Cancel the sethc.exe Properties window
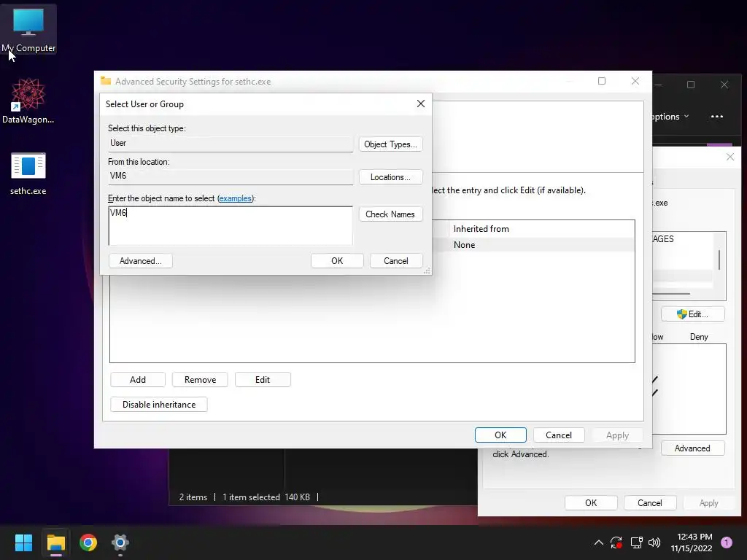747x560 pixels. tap(650, 503)
